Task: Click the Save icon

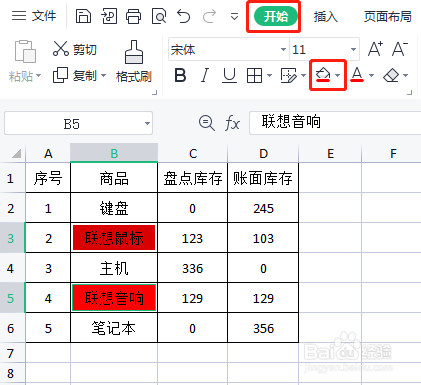Action: (83, 16)
